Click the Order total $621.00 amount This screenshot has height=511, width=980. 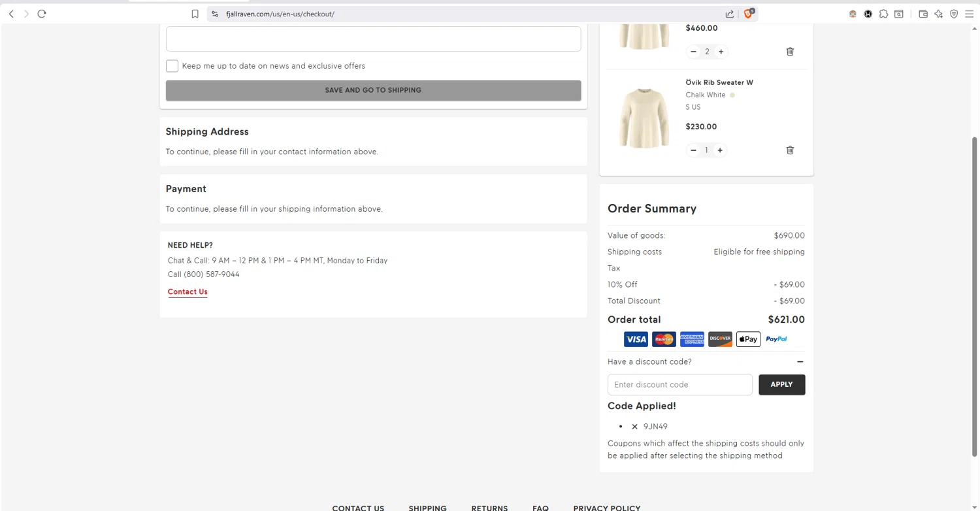786,320
